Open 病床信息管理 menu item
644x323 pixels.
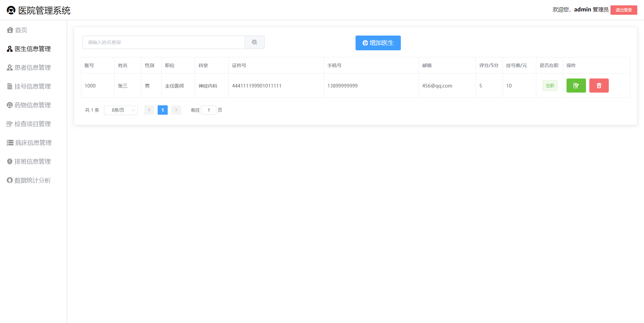pos(34,143)
